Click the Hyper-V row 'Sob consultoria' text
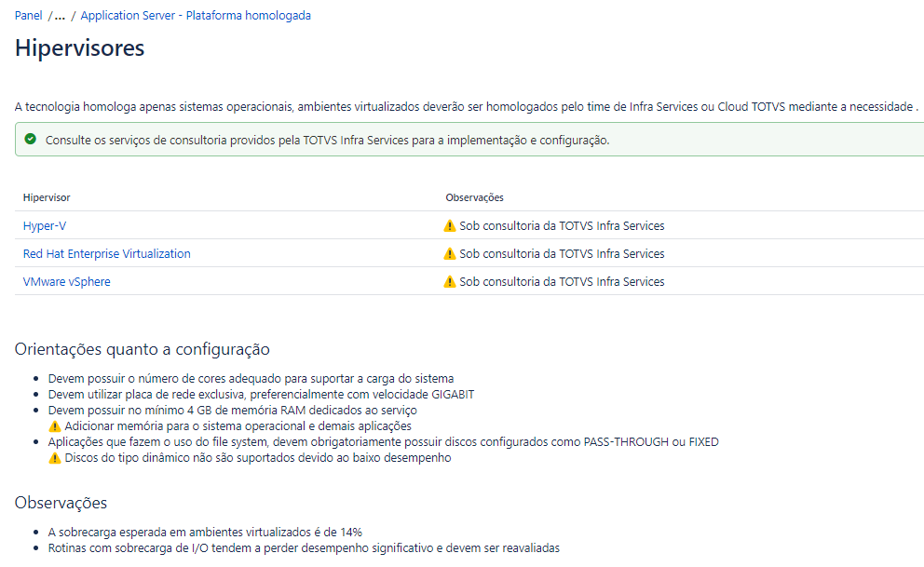 [562, 225]
